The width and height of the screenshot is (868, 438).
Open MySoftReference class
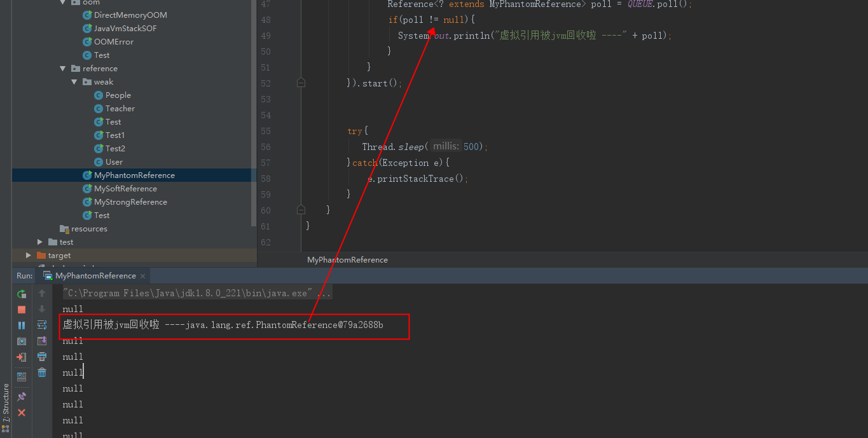pyautogui.click(x=125, y=189)
